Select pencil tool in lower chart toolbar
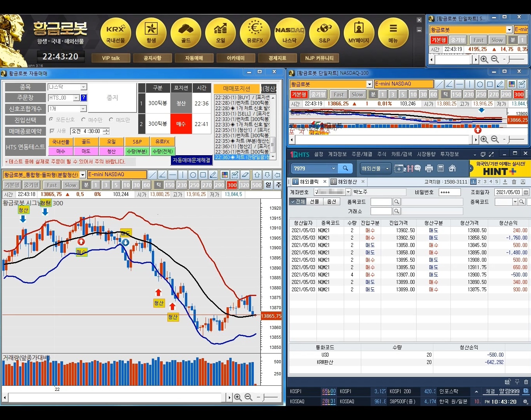The height and width of the screenshot is (420, 531). click(x=213, y=175)
